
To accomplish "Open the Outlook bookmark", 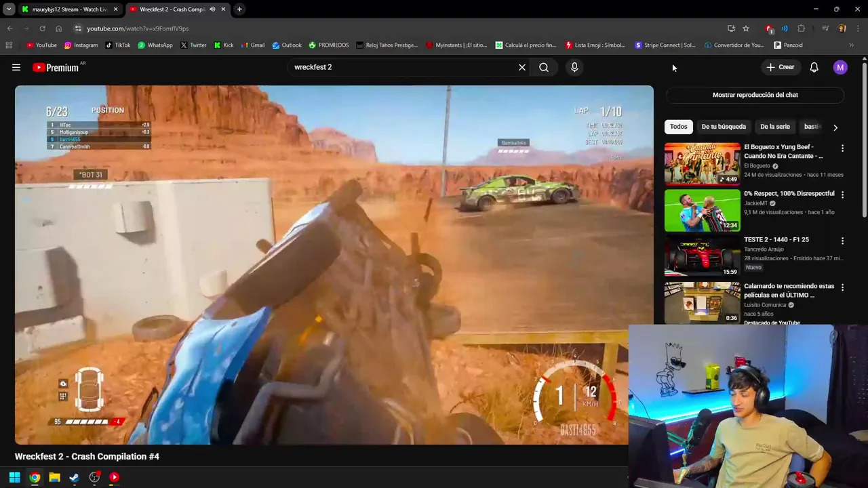I will [287, 45].
